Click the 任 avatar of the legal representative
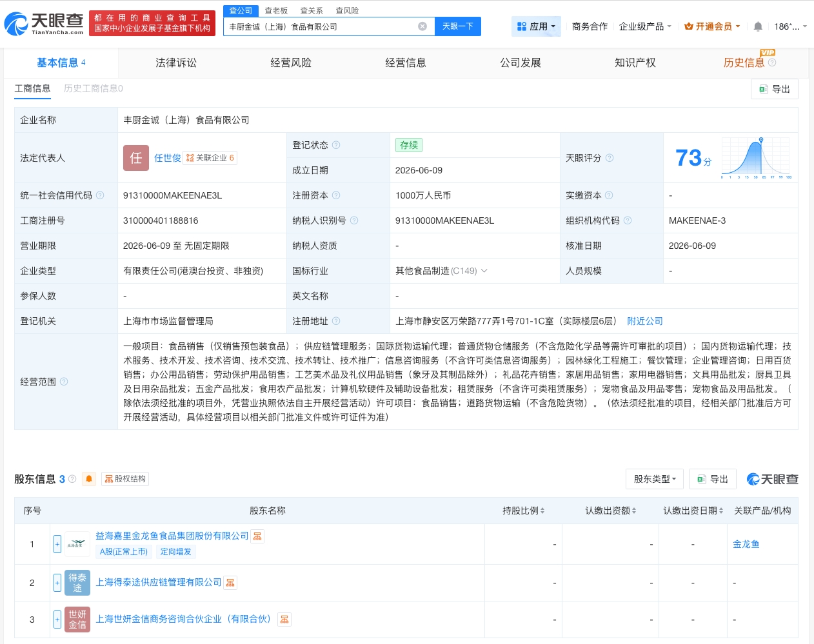The height and width of the screenshot is (644, 814). [x=136, y=158]
